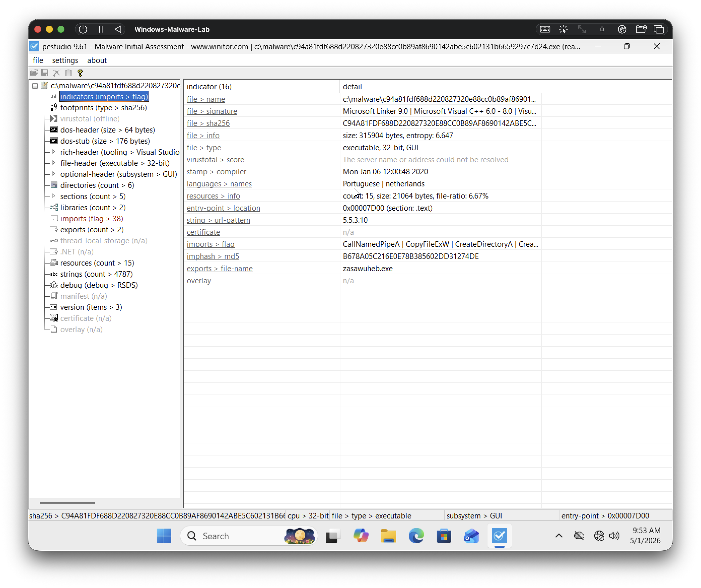
Task: Expand the rich-header tree node
Action: (54, 152)
